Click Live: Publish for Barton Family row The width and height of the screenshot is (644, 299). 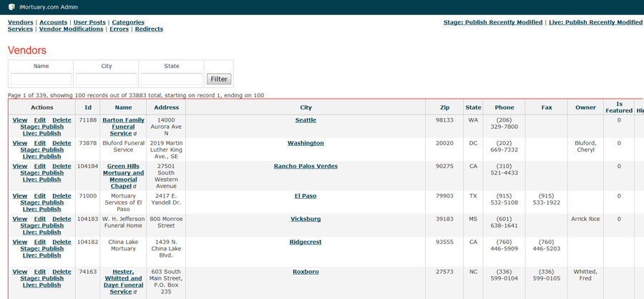coord(42,134)
